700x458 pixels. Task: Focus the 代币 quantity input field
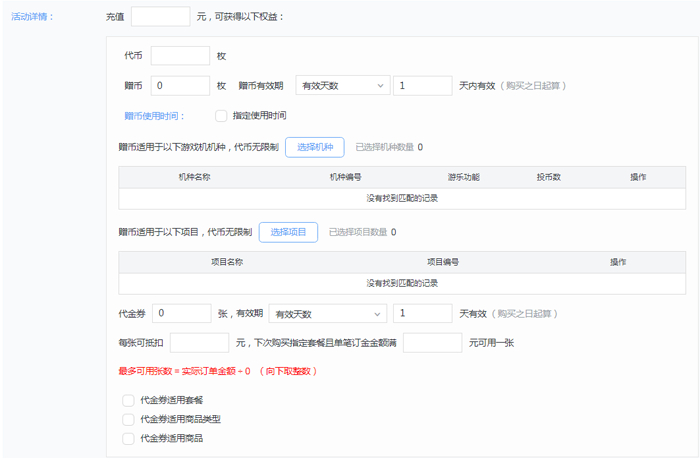click(x=180, y=56)
